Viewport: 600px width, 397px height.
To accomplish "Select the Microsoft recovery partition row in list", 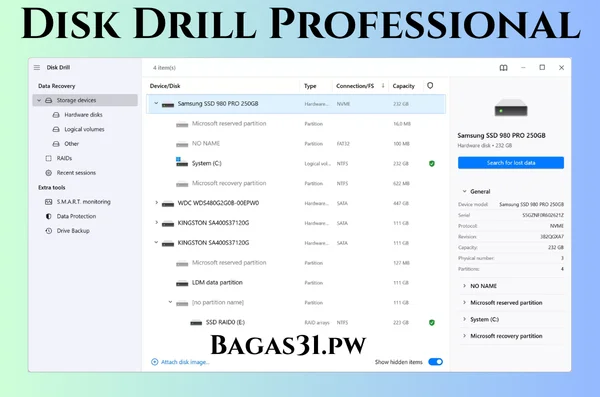I will click(x=296, y=183).
